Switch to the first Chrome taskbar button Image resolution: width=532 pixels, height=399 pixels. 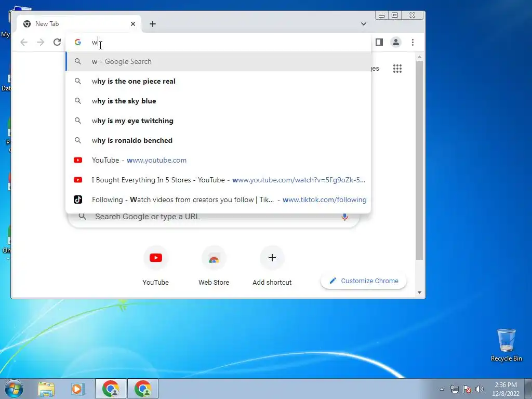[111, 389]
